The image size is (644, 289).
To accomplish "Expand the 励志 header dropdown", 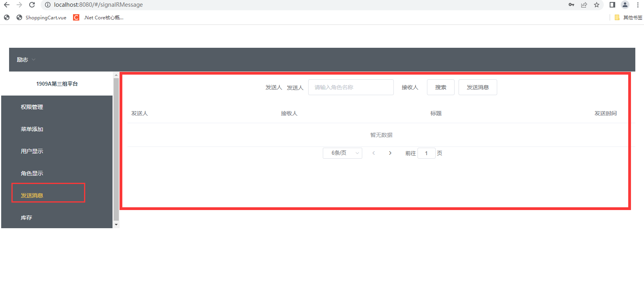I will [x=26, y=60].
